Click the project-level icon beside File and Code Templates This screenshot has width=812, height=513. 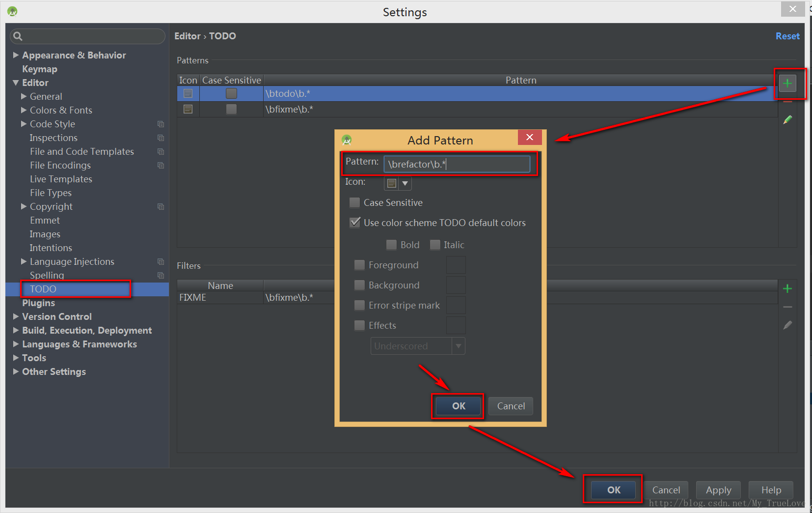161,152
